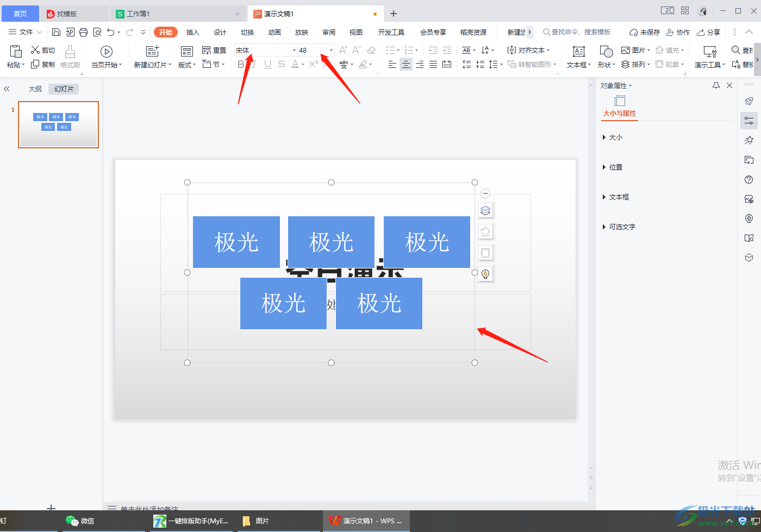Expand the 文本框 section in properties
This screenshot has width=761, height=532.
(x=616, y=197)
